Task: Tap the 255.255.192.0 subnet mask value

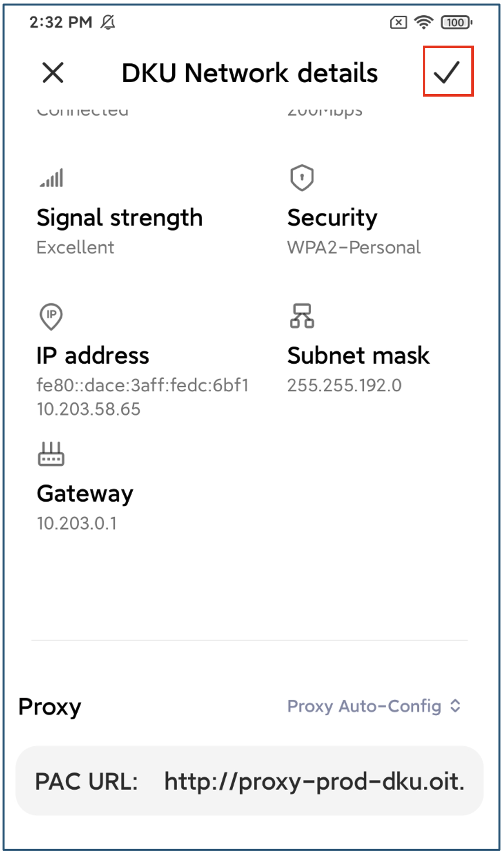Action: [345, 385]
